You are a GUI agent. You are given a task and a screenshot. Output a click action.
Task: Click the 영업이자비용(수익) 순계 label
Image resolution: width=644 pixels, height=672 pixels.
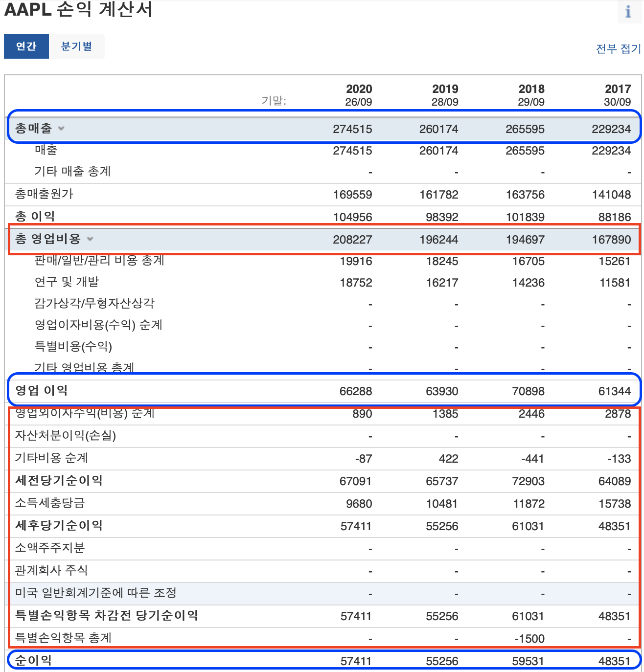point(98,325)
